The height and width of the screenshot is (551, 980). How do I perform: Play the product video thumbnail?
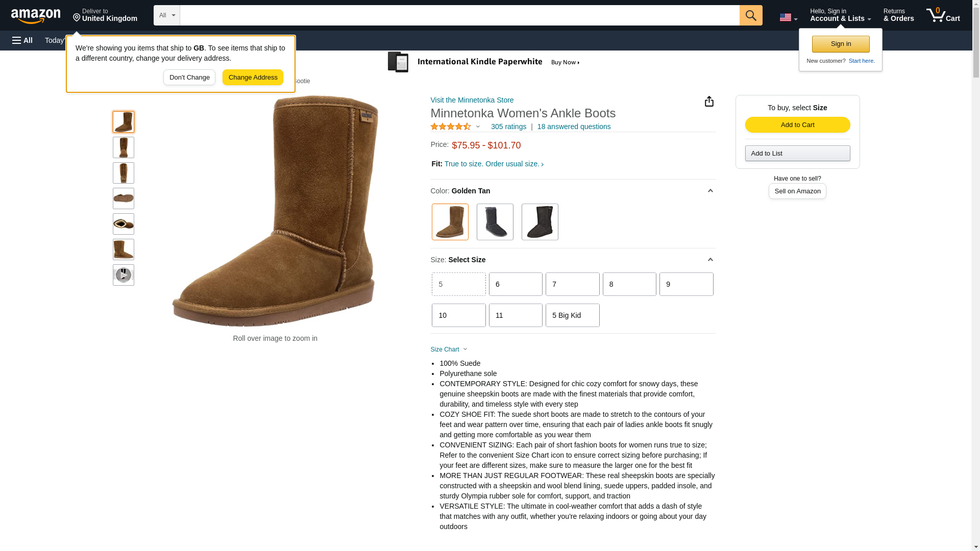(x=123, y=275)
